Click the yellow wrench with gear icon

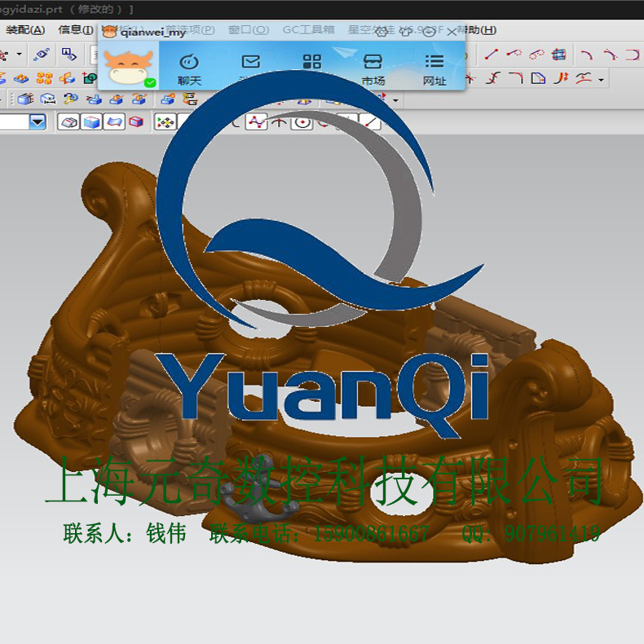coord(71,99)
